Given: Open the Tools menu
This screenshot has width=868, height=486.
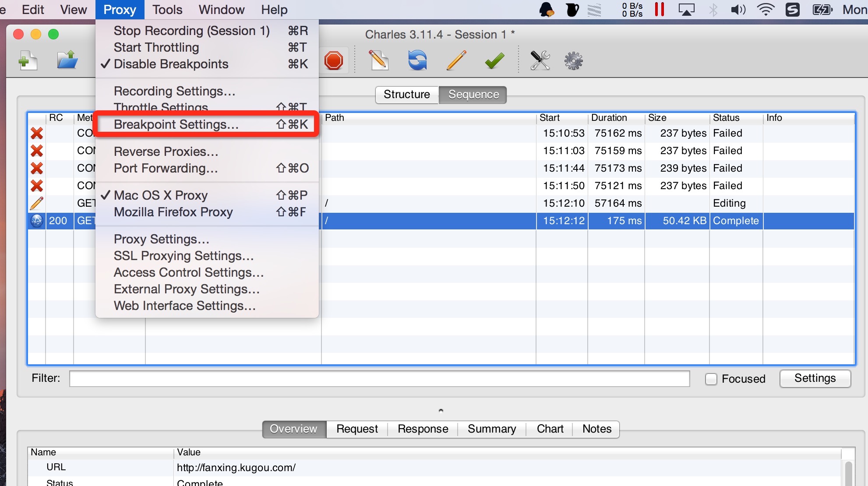Looking at the screenshot, I should click(x=167, y=10).
